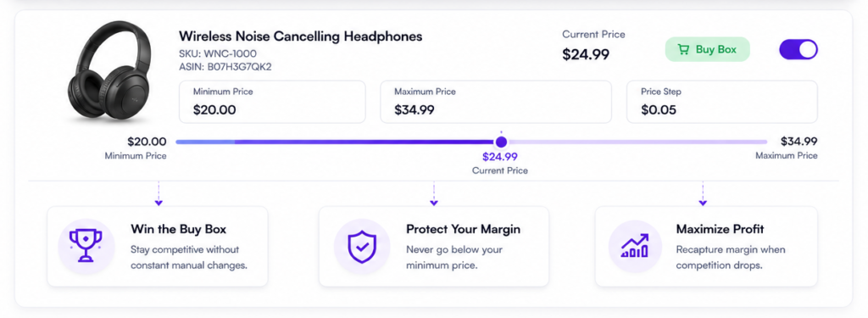Click the ASIN B07H3G7QK2 text
Viewport: 868px width, 318px height.
pyautogui.click(x=225, y=68)
